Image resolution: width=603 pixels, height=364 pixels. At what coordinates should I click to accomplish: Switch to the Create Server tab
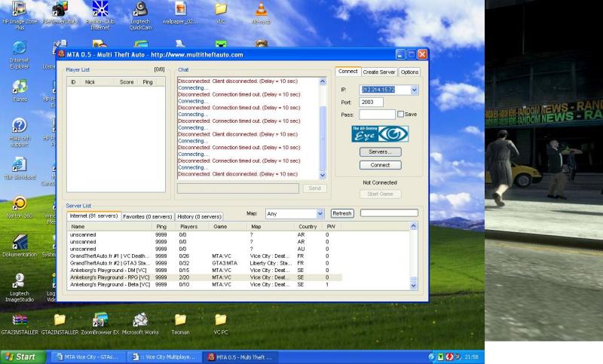[x=379, y=72]
